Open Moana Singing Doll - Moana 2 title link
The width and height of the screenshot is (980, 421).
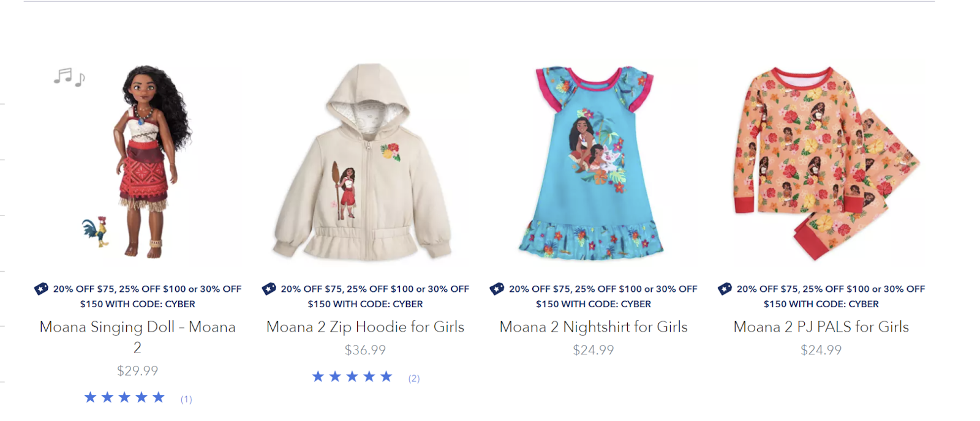coord(138,337)
